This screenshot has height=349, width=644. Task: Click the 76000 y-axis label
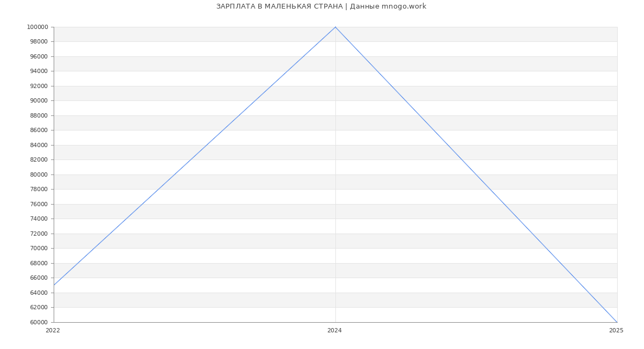point(39,204)
